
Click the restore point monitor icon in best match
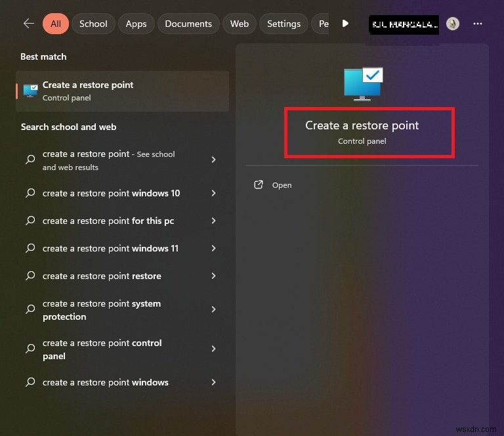[x=30, y=91]
